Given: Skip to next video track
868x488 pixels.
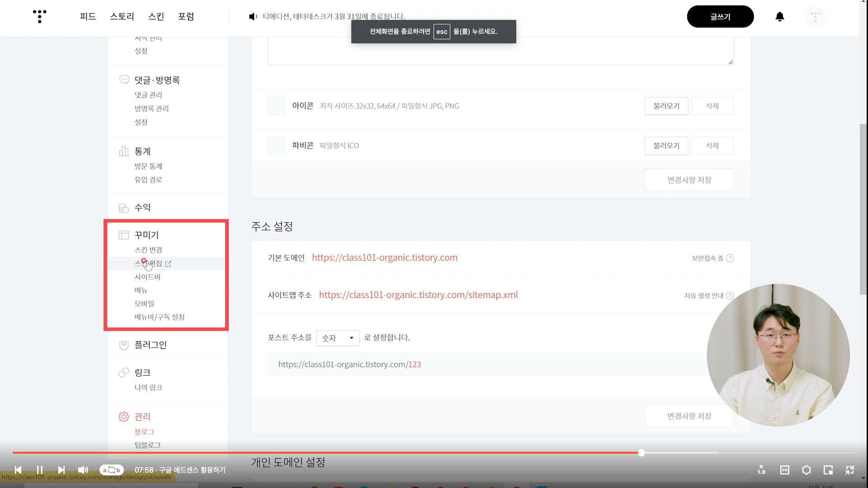Looking at the screenshot, I should [61, 470].
